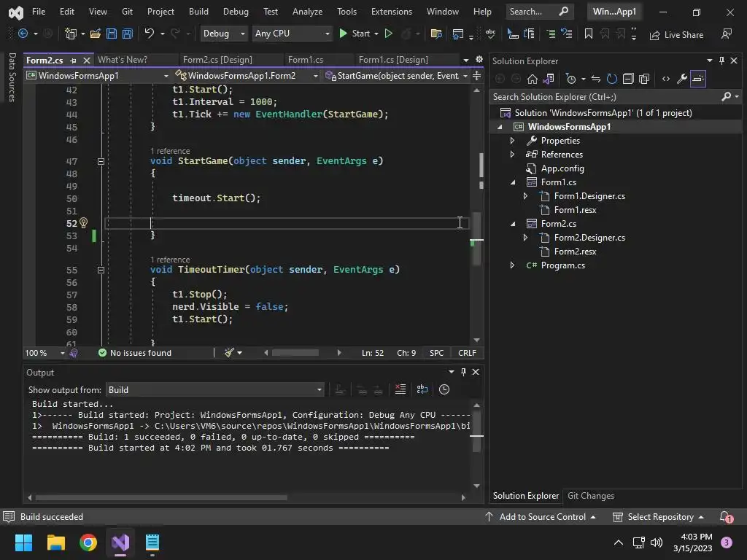Click Start Without Debugging green outline arrow
This screenshot has height=560, width=747.
389,34
